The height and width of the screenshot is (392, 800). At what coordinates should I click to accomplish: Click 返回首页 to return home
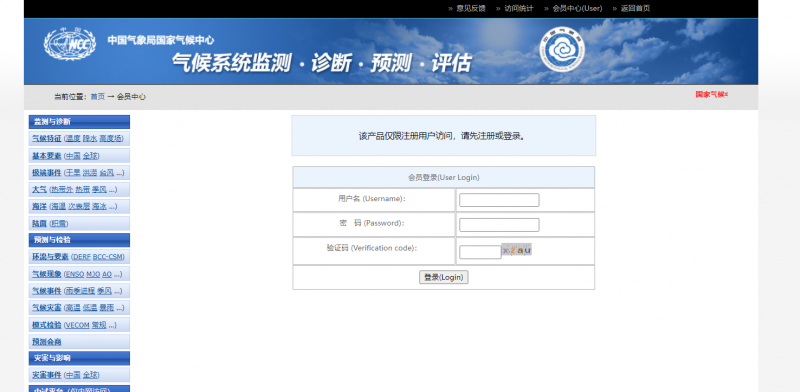pos(635,8)
